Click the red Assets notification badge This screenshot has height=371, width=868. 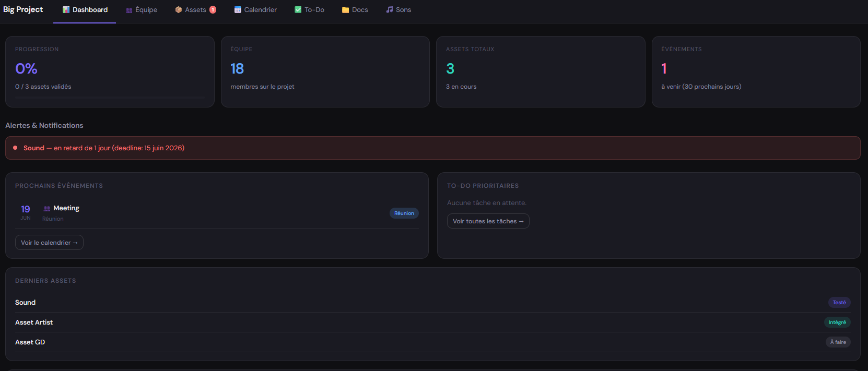(x=213, y=10)
